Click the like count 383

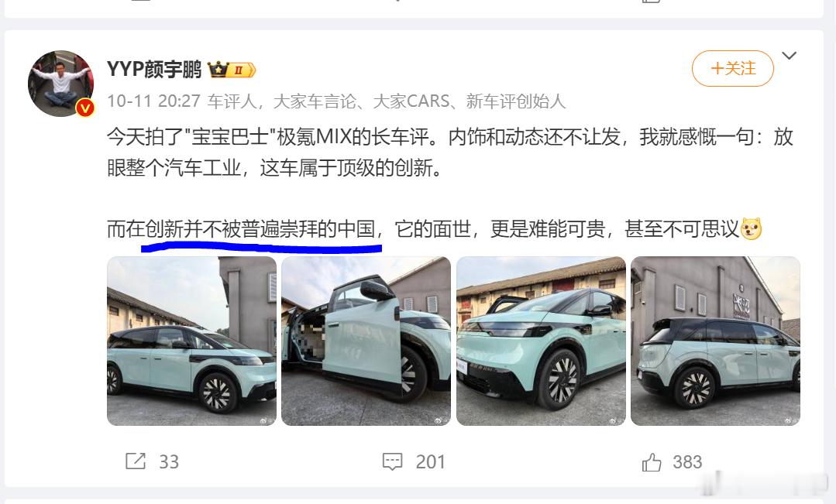pos(687,461)
